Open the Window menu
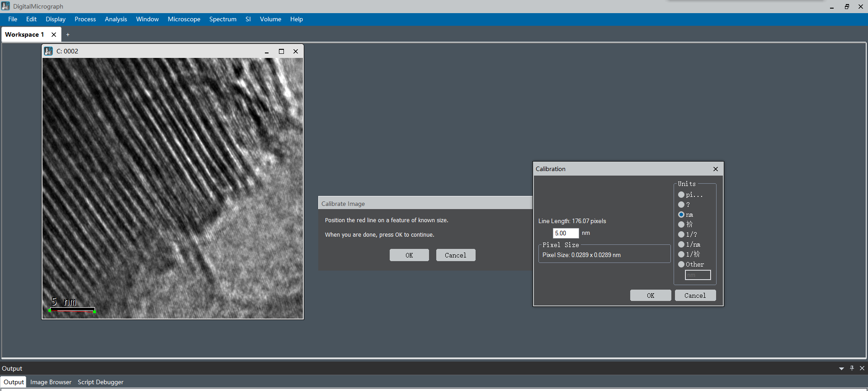Screen dimensions: 868x391 point(147,19)
